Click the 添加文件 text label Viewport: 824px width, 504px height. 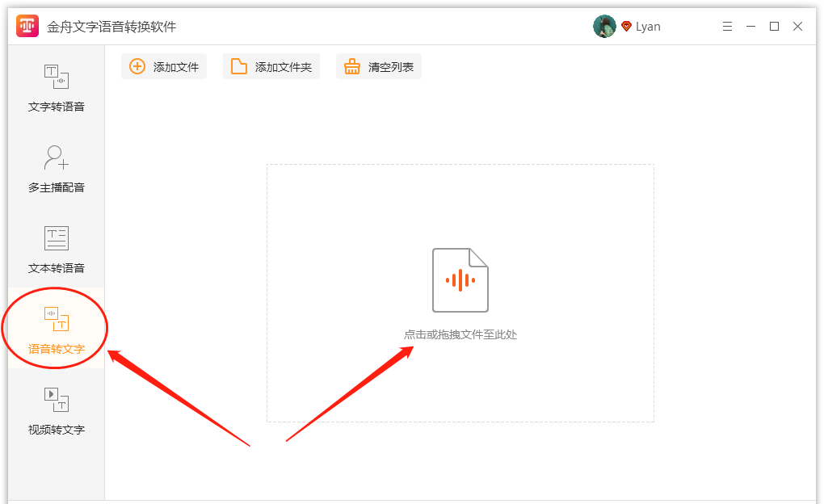pos(176,67)
